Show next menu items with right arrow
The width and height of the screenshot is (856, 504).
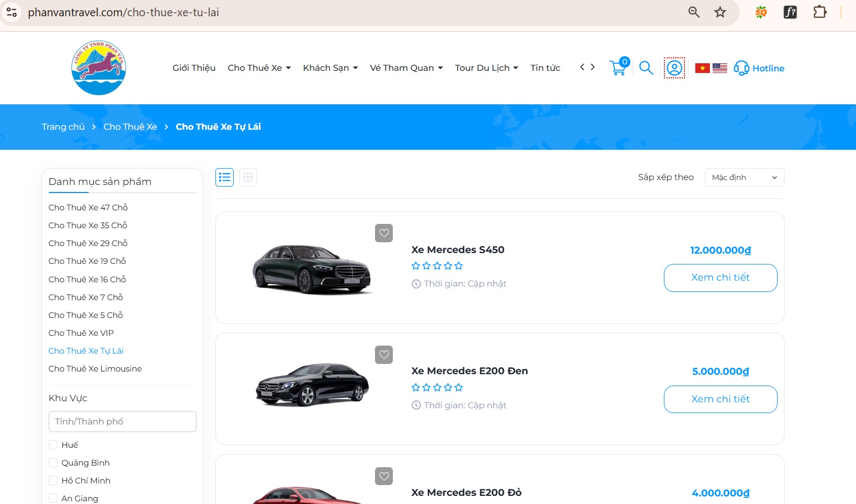point(593,67)
